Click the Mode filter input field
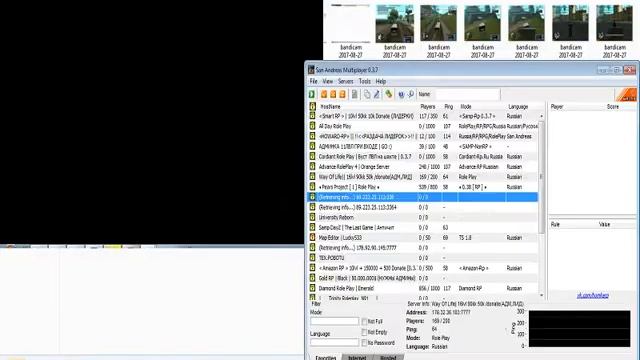This screenshot has height=360, width=640. click(x=334, y=321)
